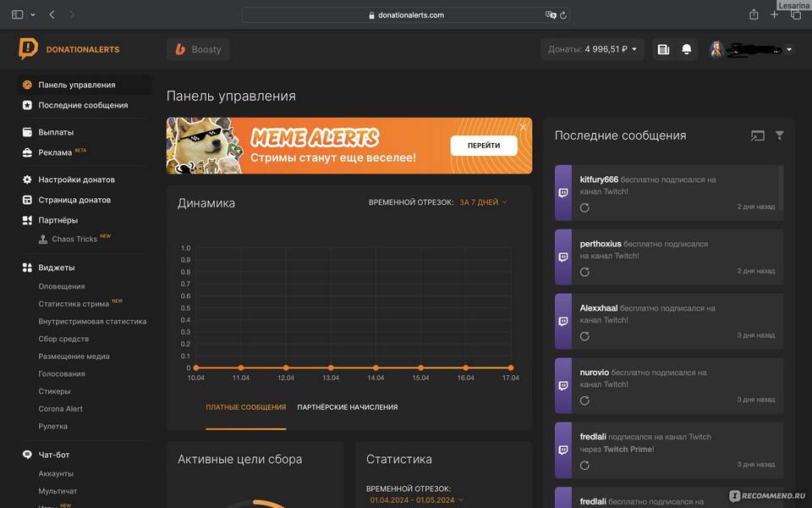Click Панель управления sidebar icon
The width and height of the screenshot is (812, 508).
pos(27,85)
